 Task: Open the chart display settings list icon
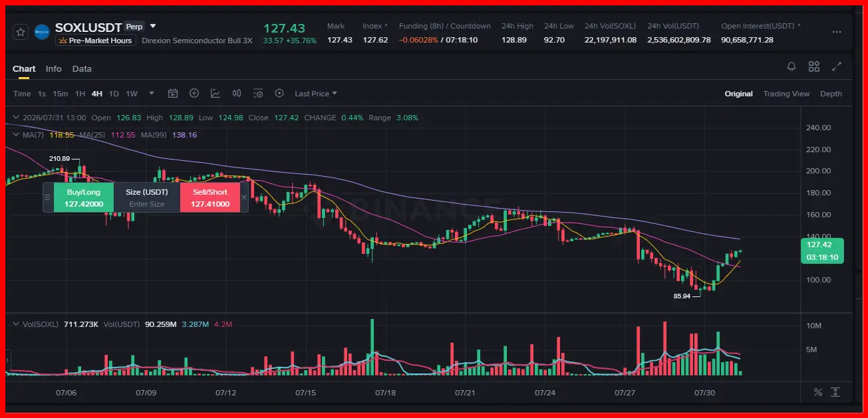tap(258, 94)
